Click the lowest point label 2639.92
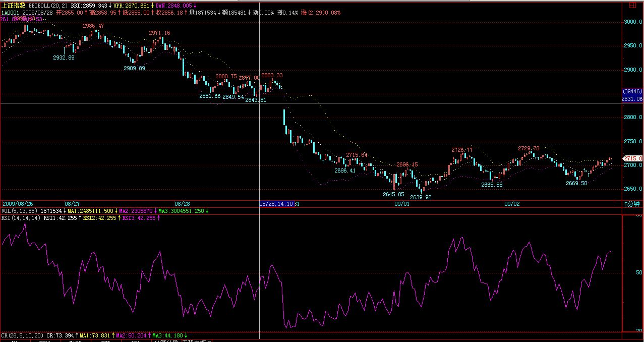This screenshot has width=644, height=342. (x=421, y=198)
